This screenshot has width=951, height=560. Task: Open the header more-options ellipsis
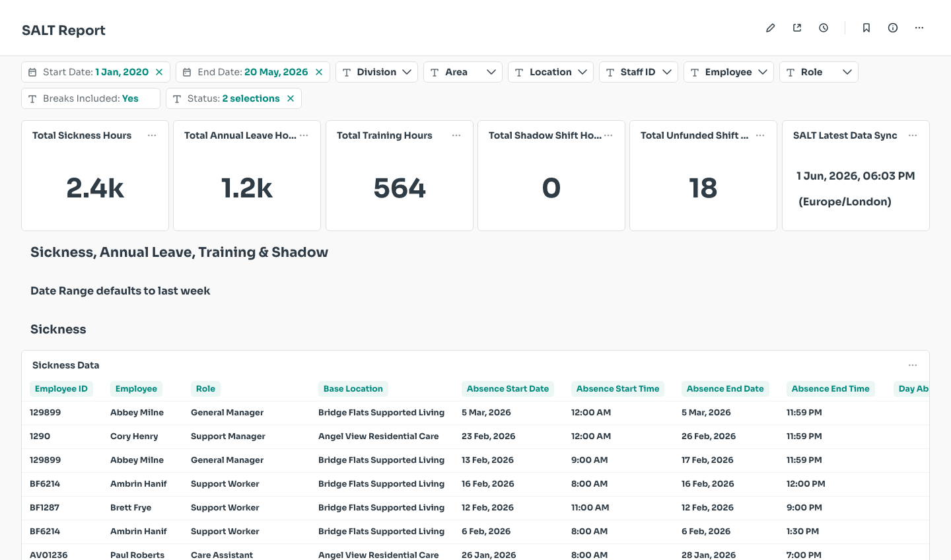point(919,28)
